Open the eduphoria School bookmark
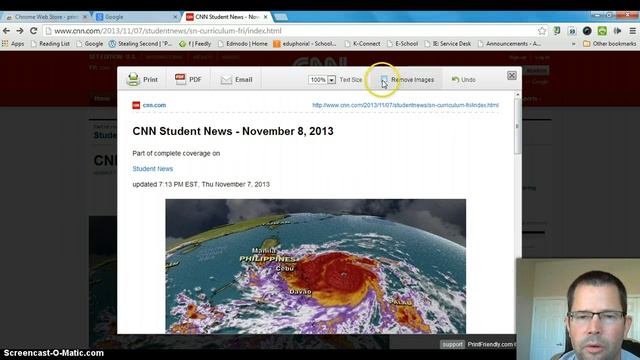 (x=305, y=44)
